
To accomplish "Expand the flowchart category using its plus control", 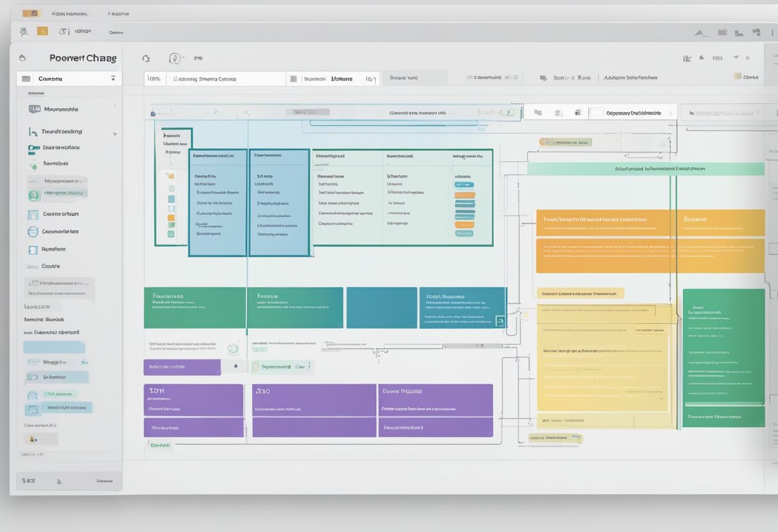I will (115, 134).
